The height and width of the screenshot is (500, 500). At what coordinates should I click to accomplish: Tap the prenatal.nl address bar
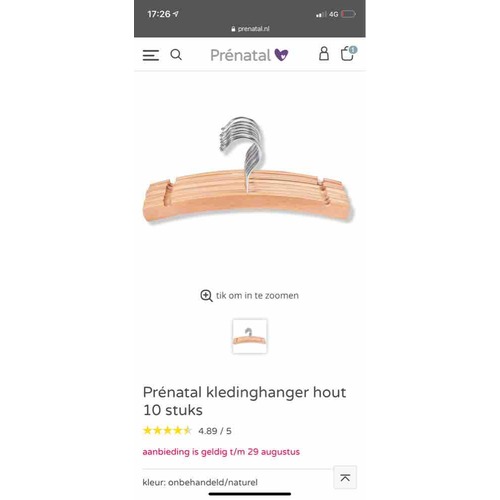click(x=250, y=29)
